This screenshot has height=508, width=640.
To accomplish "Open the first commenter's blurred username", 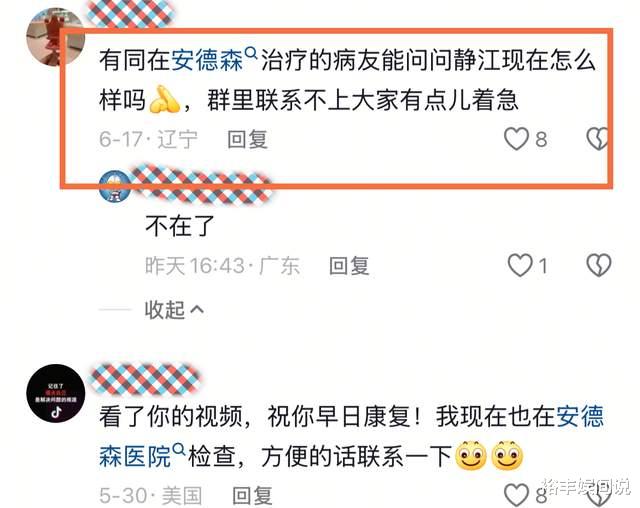I will pos(129,13).
